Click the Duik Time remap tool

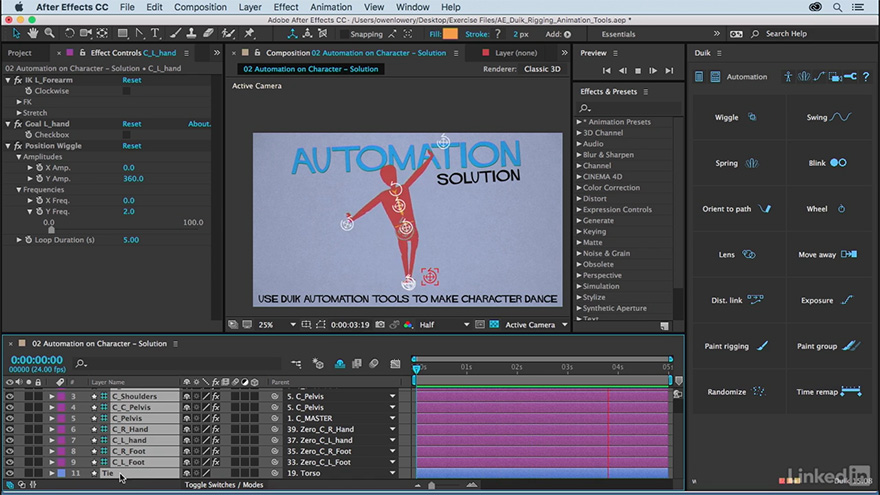(829, 392)
